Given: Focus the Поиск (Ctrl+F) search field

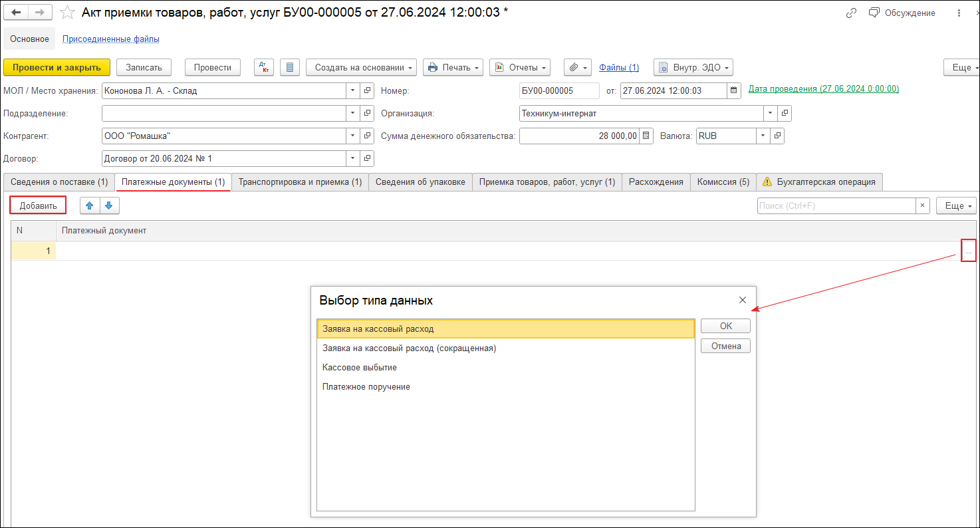Looking at the screenshot, I should point(836,205).
